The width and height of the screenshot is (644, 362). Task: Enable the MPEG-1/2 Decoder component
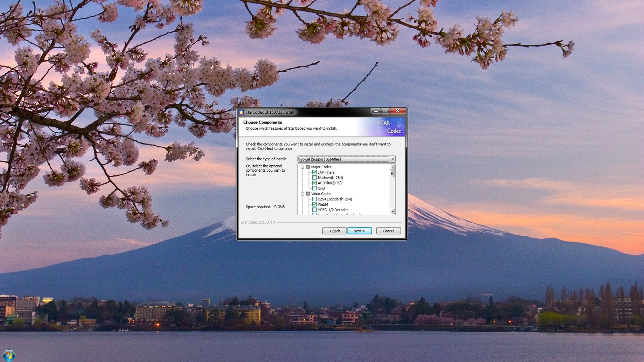[x=315, y=210]
